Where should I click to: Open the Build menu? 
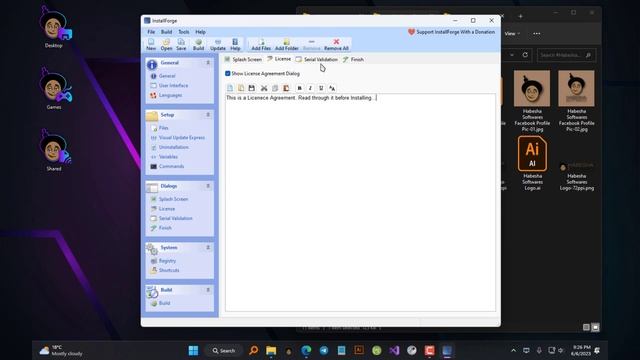[167, 32]
